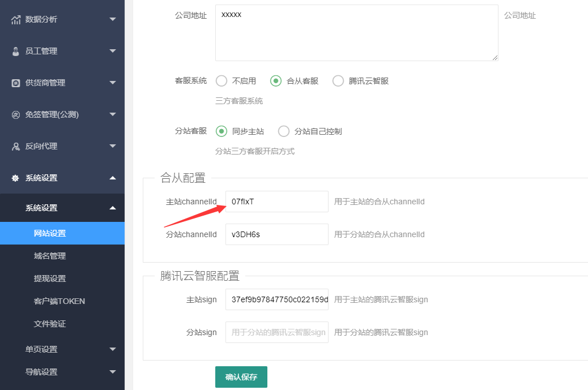Select the 腾讯云智服 radio button
The height and width of the screenshot is (390, 588).
tap(338, 81)
